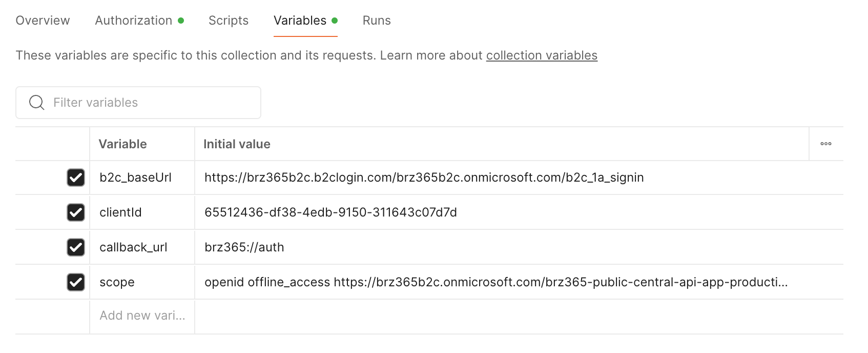Click the b2c_baseUrl initial value field
The height and width of the screenshot is (353, 868).
(x=424, y=178)
